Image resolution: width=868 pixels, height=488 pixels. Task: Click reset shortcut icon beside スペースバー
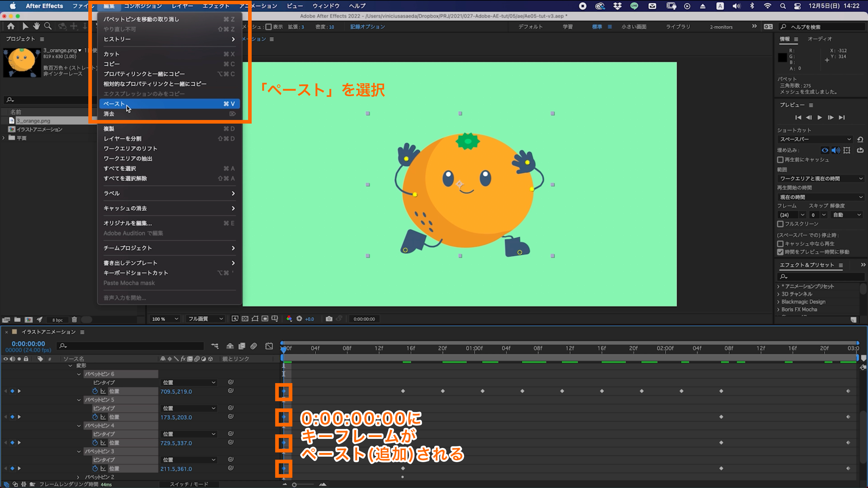tap(860, 139)
